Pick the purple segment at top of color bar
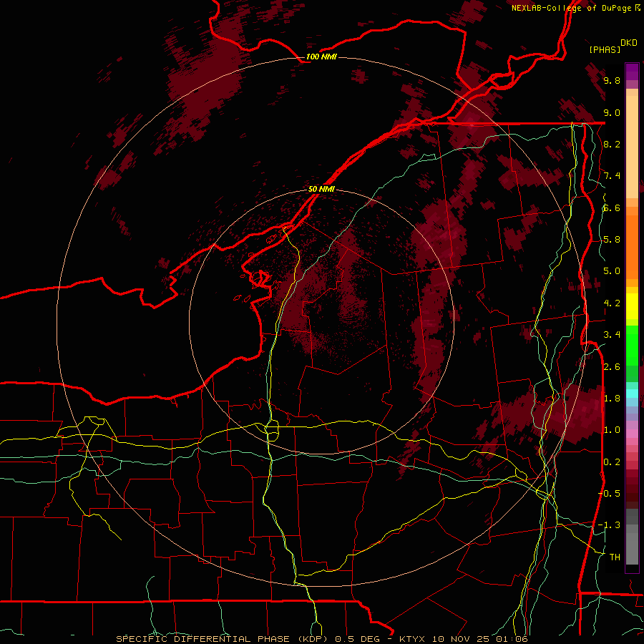 pos(632,72)
